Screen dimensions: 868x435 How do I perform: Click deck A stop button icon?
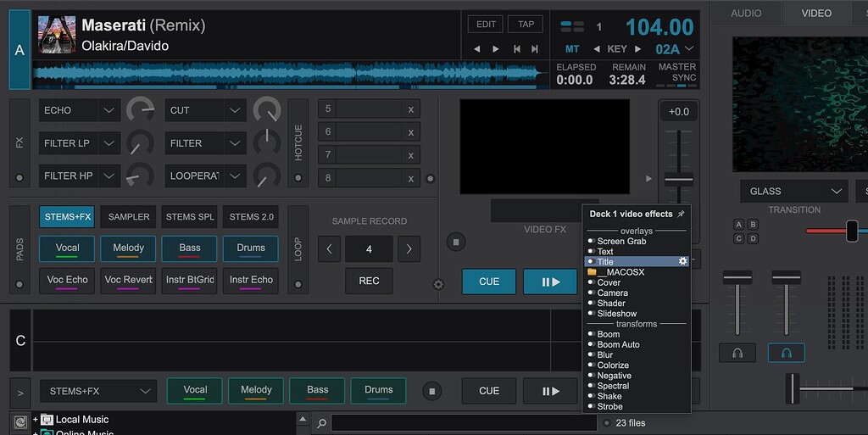[456, 242]
